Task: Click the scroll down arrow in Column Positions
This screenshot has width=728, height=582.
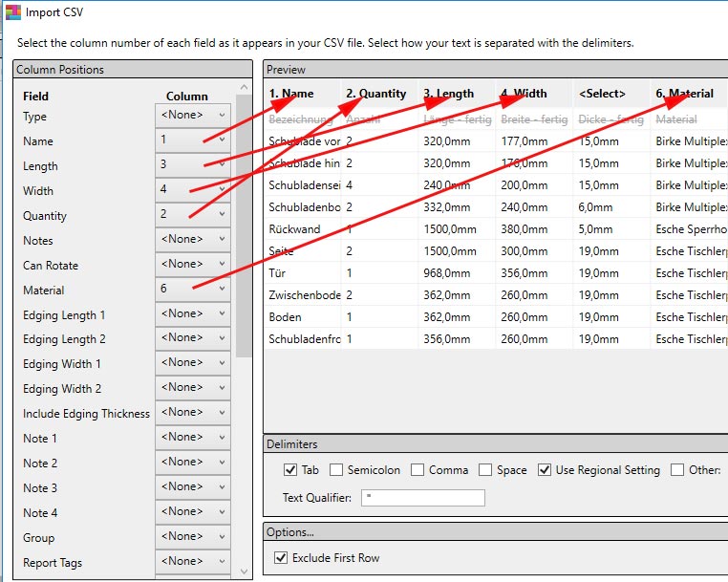Action: click(245, 571)
